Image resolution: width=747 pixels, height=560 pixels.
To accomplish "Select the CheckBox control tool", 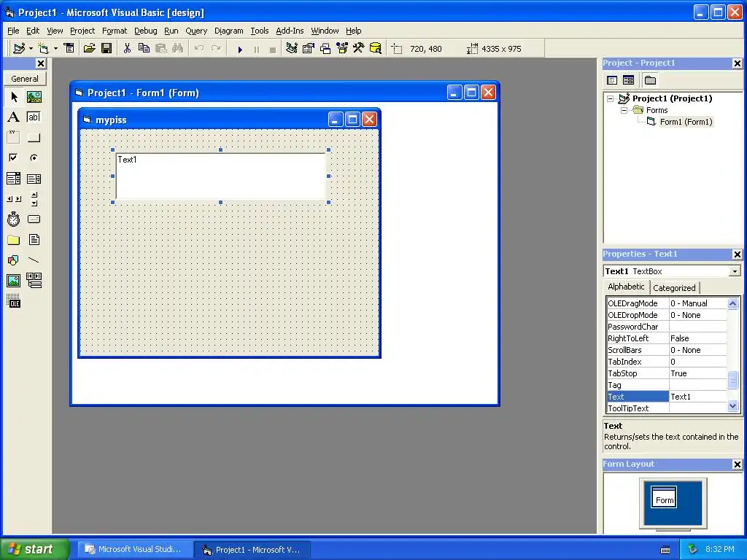I will click(x=14, y=157).
